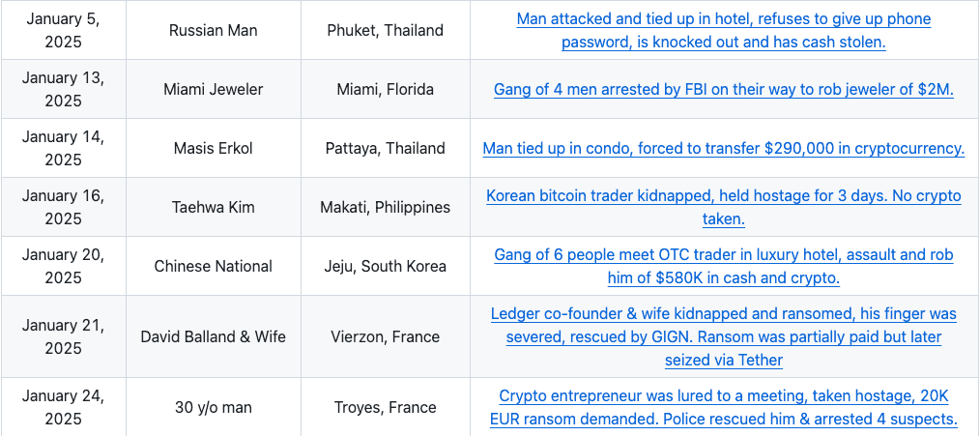Viewport: 980px width, 436px height.
Task: Open the Miami jeweler FBI arrest link
Action: (x=724, y=90)
